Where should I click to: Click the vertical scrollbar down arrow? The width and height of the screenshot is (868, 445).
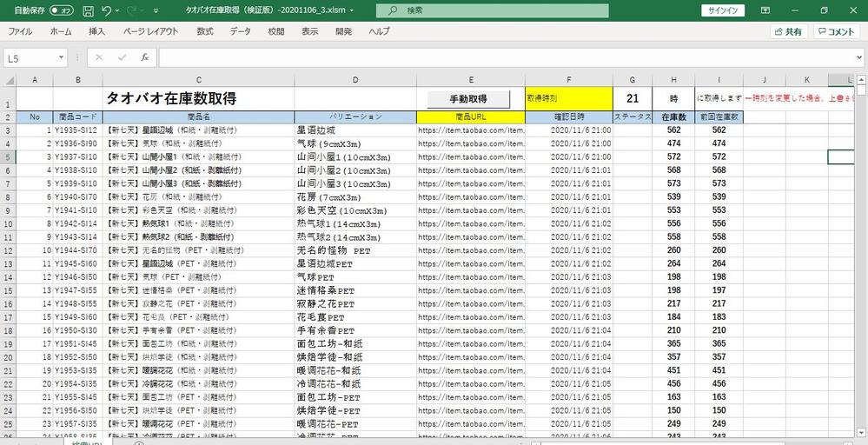point(861,431)
